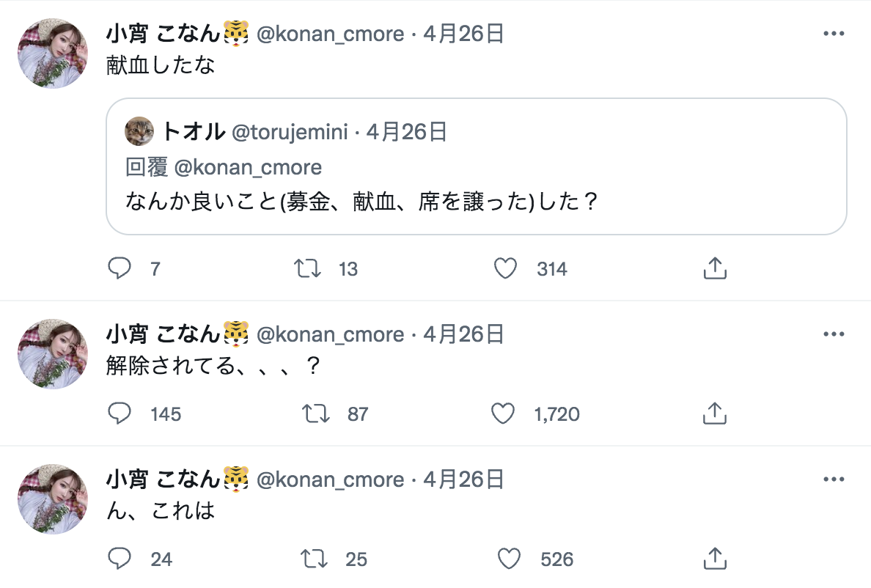Retweet the ん、これは tweet
The image size is (871, 588).
pyautogui.click(x=314, y=559)
